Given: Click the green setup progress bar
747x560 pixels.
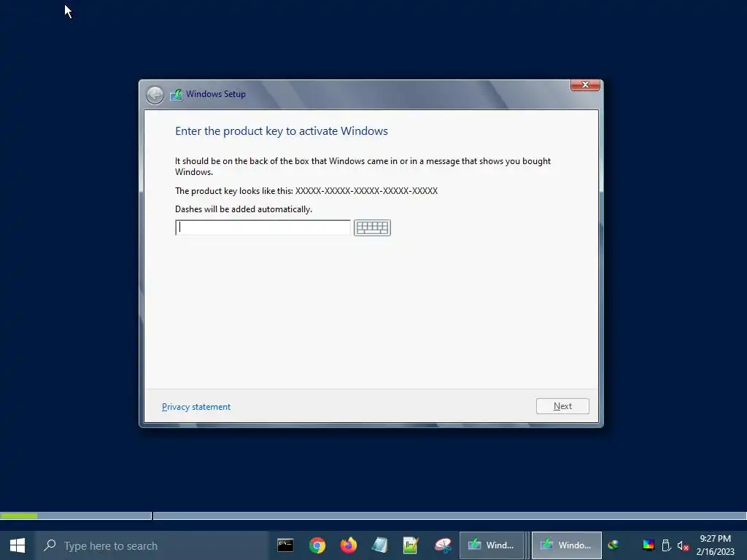Looking at the screenshot, I should pos(19,516).
